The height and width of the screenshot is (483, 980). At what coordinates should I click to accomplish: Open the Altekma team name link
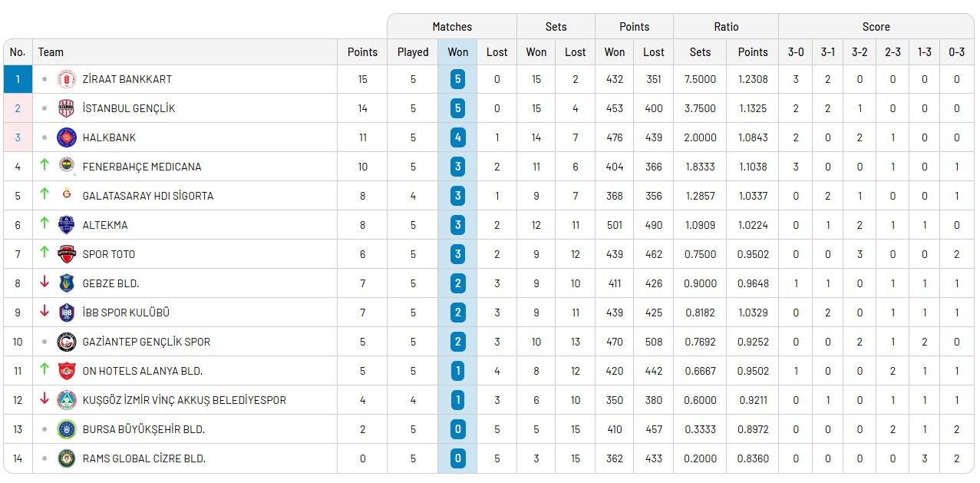pos(105,225)
